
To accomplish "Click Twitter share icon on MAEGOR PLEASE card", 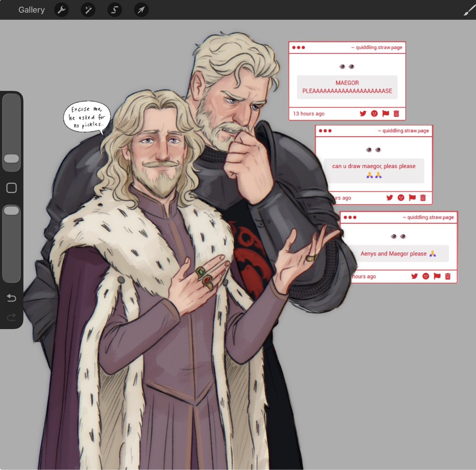I will pyautogui.click(x=363, y=113).
